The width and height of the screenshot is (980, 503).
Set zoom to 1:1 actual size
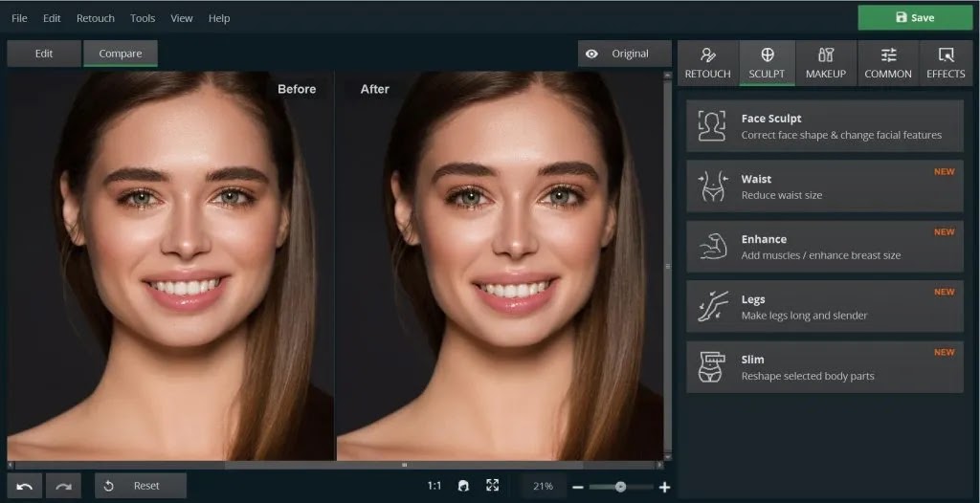(x=434, y=486)
